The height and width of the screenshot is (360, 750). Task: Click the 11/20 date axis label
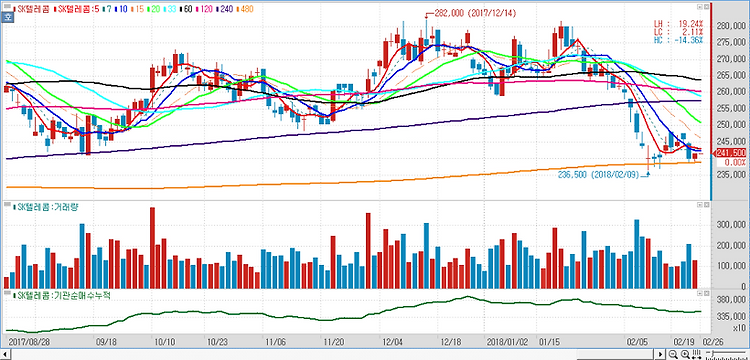334,342
